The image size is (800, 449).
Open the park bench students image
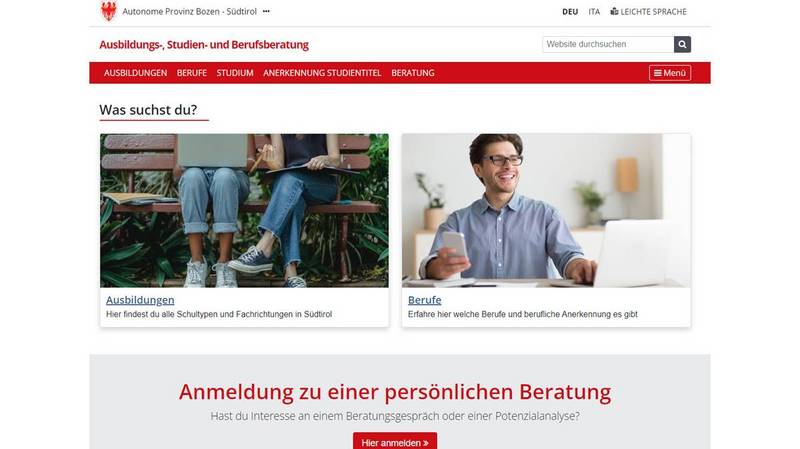click(244, 211)
